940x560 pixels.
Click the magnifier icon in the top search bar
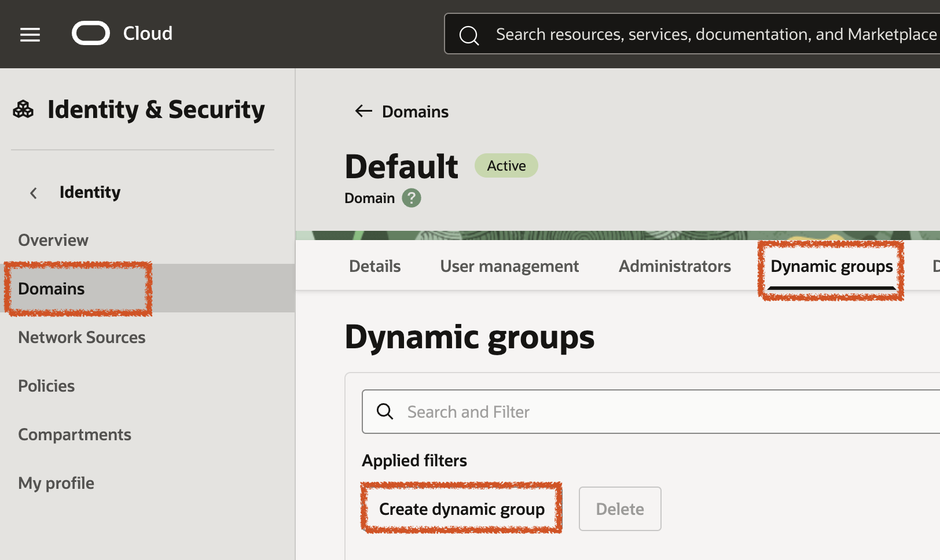point(469,35)
